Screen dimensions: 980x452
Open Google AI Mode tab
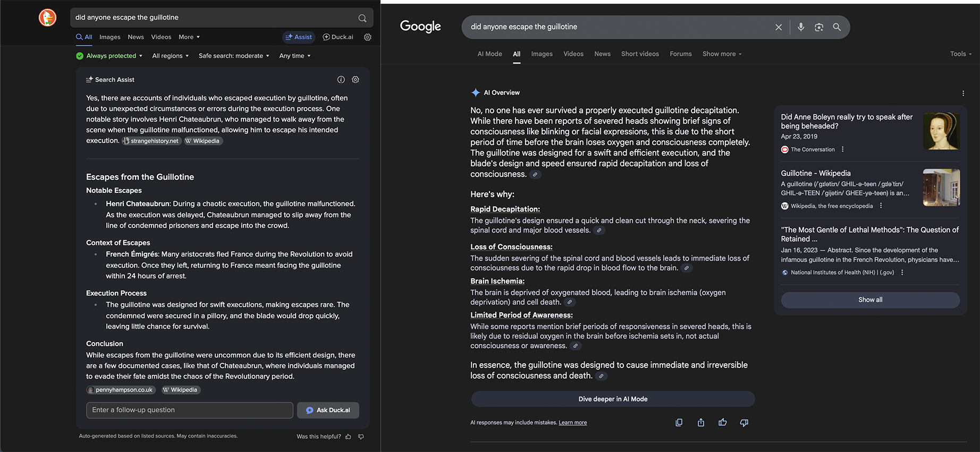coord(489,54)
